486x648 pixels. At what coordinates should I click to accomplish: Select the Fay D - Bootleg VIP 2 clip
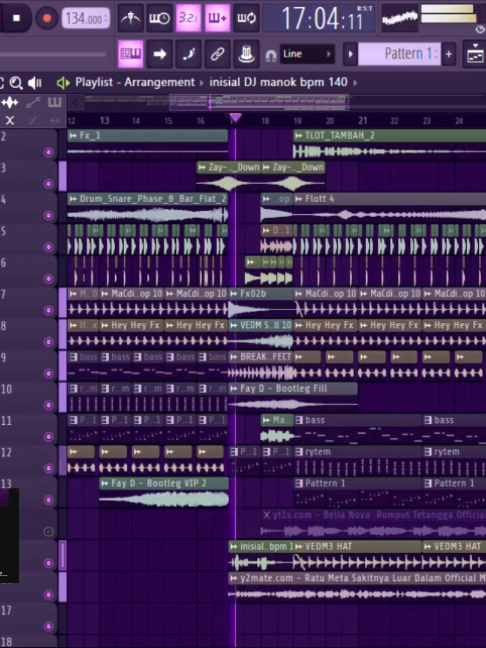164,492
